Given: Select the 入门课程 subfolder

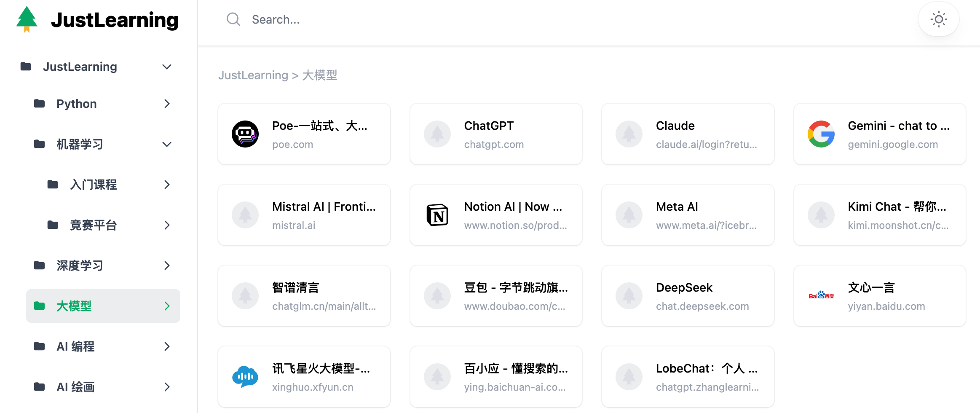Looking at the screenshot, I should point(94,185).
